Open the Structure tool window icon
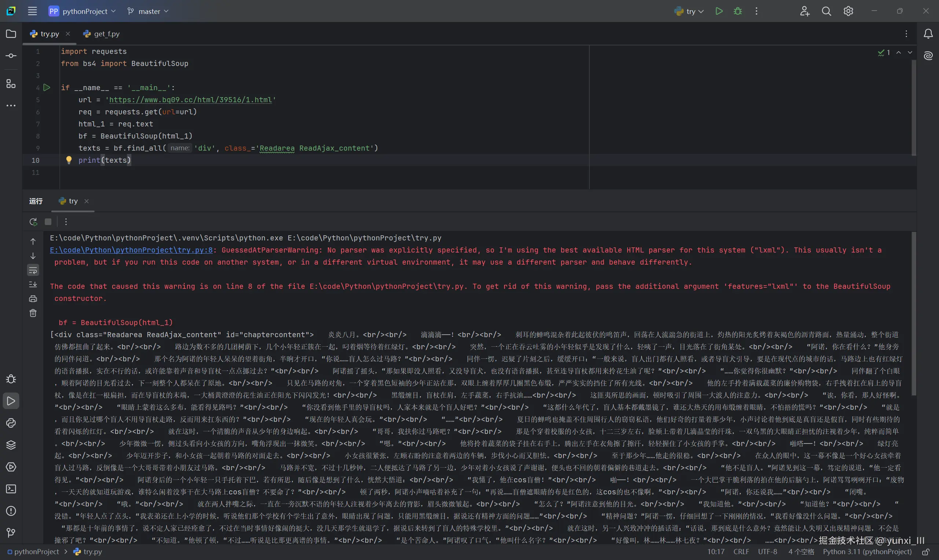 [11, 84]
